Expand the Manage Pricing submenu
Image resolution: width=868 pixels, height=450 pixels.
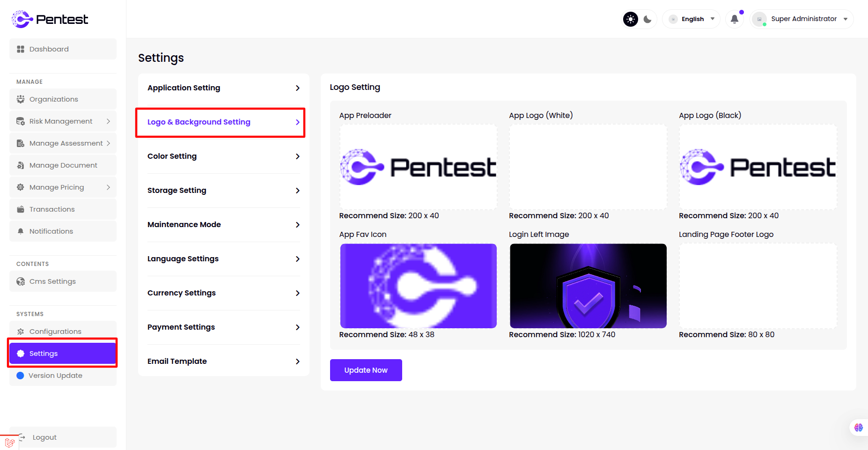tap(63, 187)
